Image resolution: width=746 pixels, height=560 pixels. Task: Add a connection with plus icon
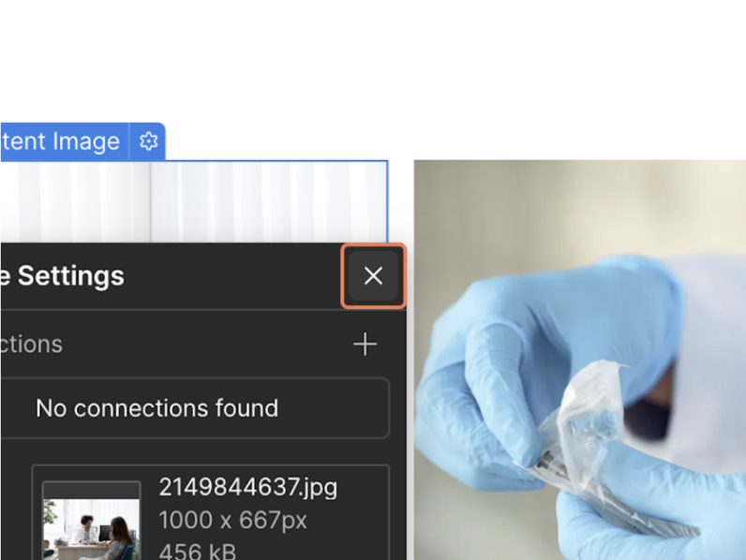[x=365, y=344]
